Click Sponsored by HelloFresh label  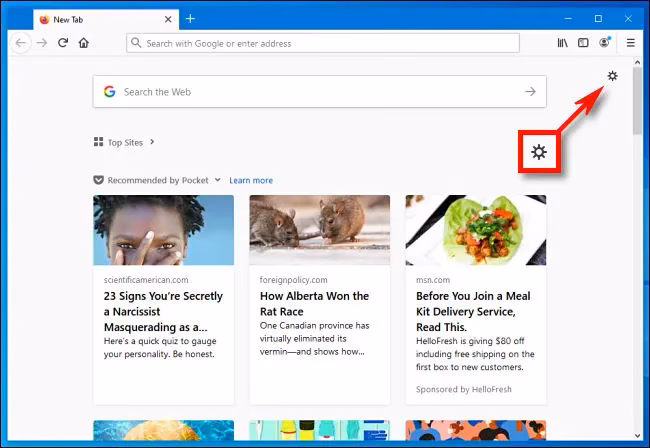[x=463, y=389]
